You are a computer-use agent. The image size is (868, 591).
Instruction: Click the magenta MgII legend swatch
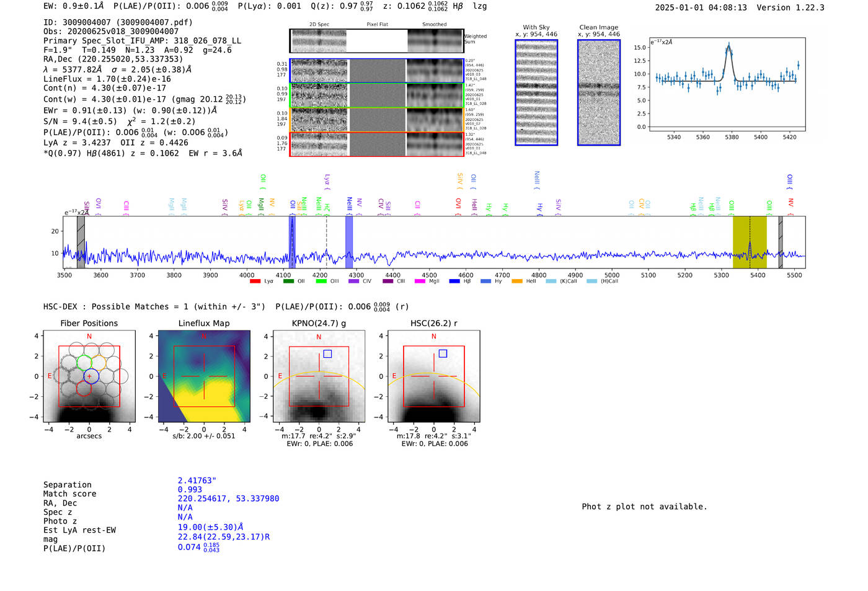click(420, 282)
